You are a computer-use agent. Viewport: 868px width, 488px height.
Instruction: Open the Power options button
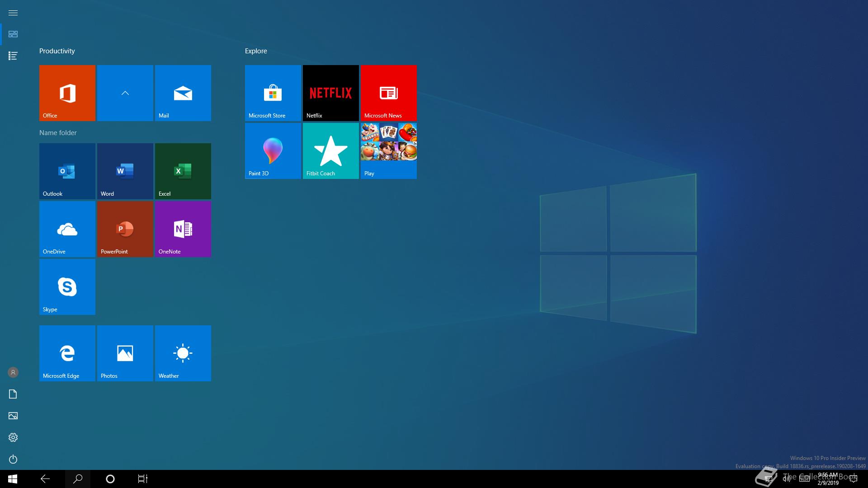pos(13,459)
